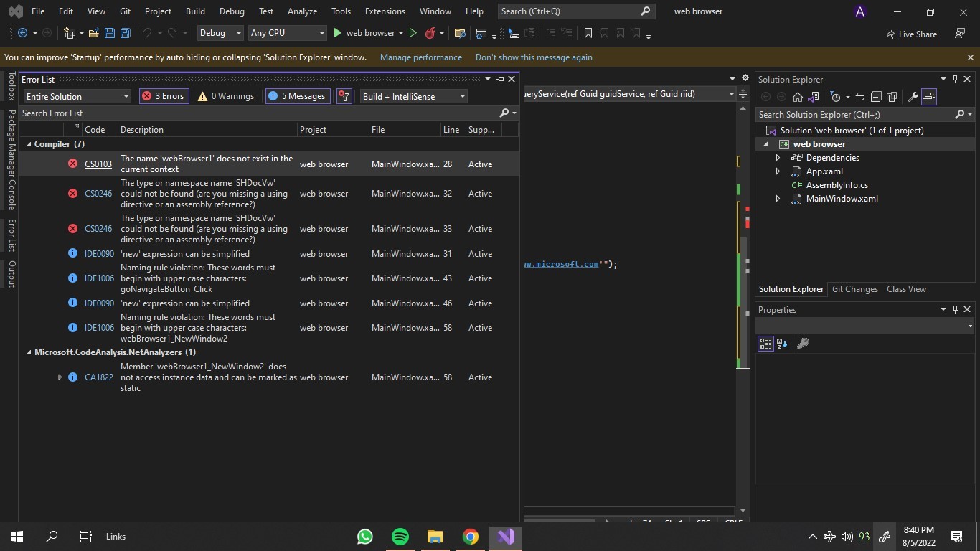The width and height of the screenshot is (980, 551).
Task: Open the Entire Solution scope dropdown
Action: (77, 96)
